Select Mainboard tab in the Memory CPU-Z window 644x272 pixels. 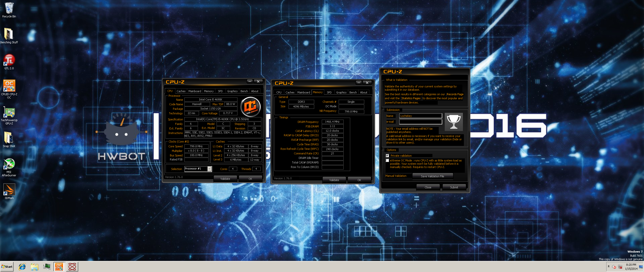304,92
